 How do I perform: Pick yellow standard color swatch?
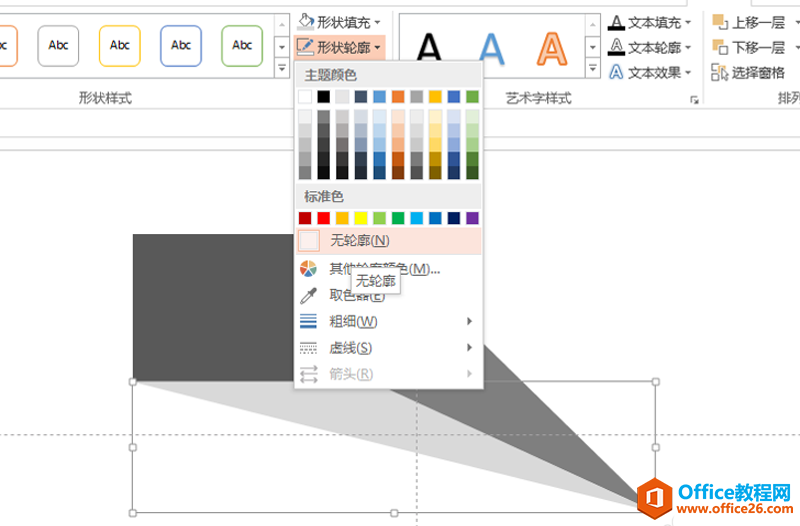pyautogui.click(x=361, y=218)
